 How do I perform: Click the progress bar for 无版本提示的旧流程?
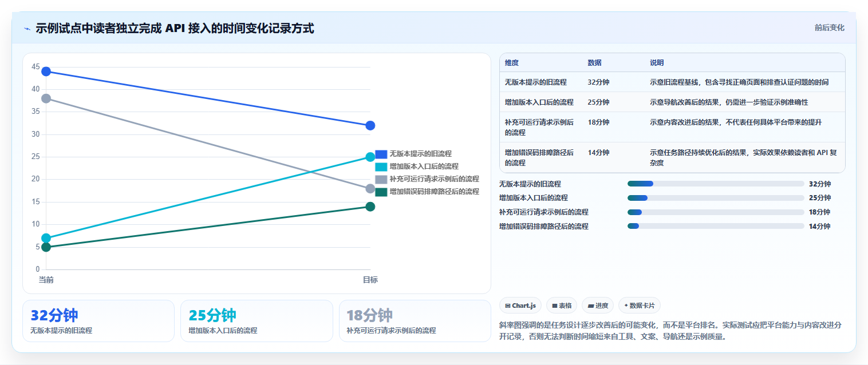716,184
